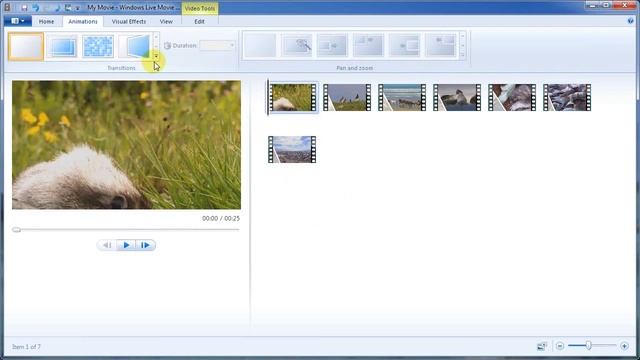Click the Video Tools contextual tab header
640x360 pixels.
[200, 8]
